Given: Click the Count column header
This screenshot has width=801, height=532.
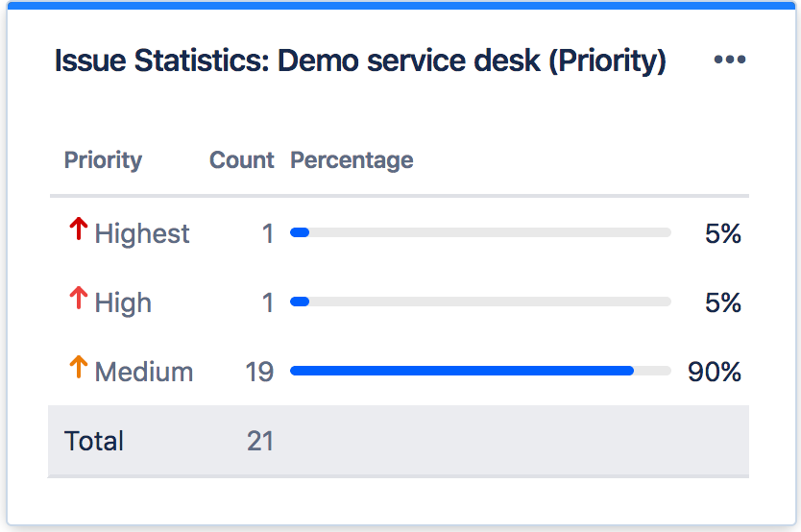Looking at the screenshot, I should pos(241,160).
